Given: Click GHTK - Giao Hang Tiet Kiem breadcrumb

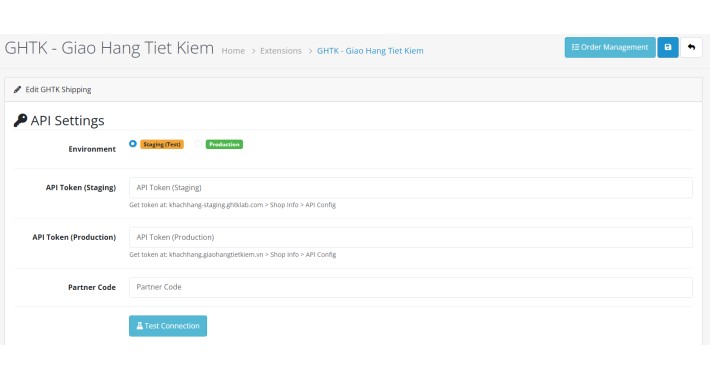Looking at the screenshot, I should (x=370, y=51).
